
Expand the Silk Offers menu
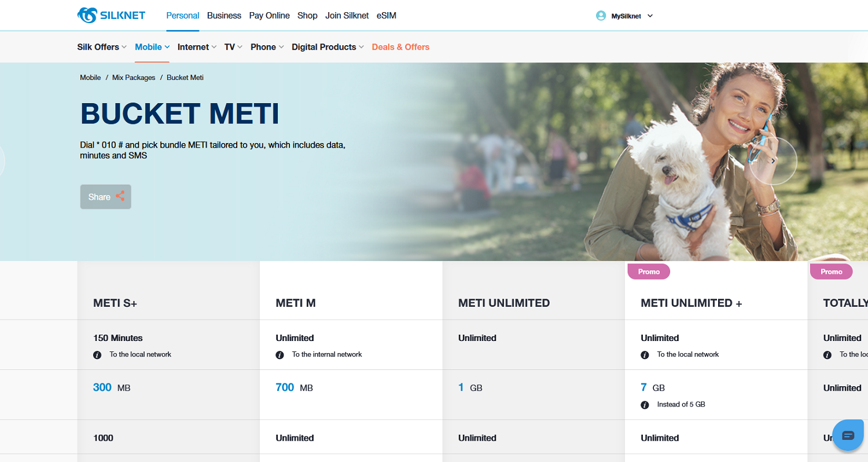click(x=102, y=47)
